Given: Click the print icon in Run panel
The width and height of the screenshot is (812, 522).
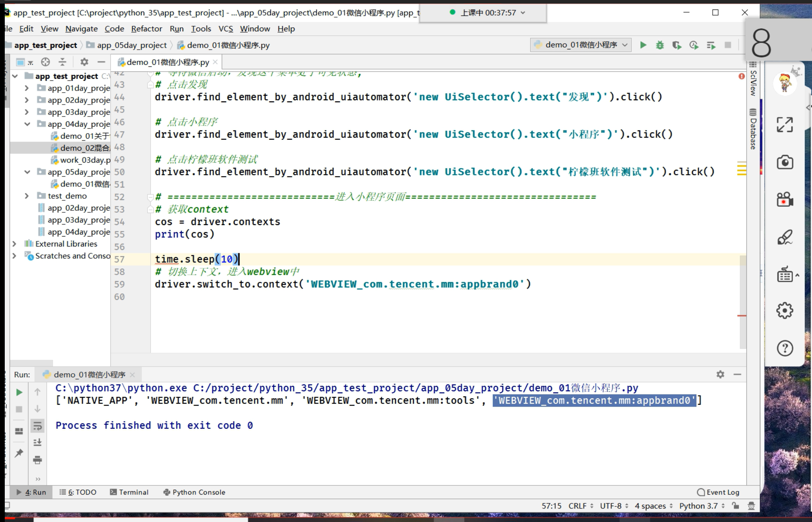Looking at the screenshot, I should pyautogui.click(x=37, y=460).
